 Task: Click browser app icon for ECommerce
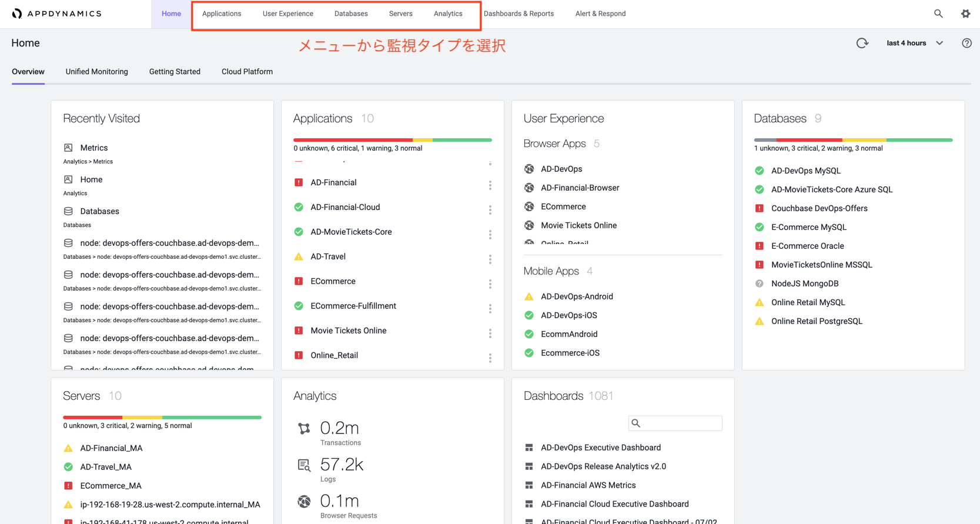pos(529,206)
